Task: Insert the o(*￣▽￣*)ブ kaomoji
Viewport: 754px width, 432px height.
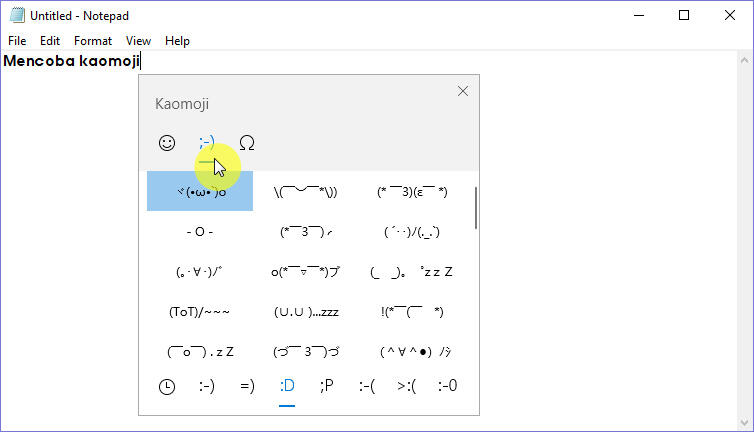Action: [x=306, y=272]
